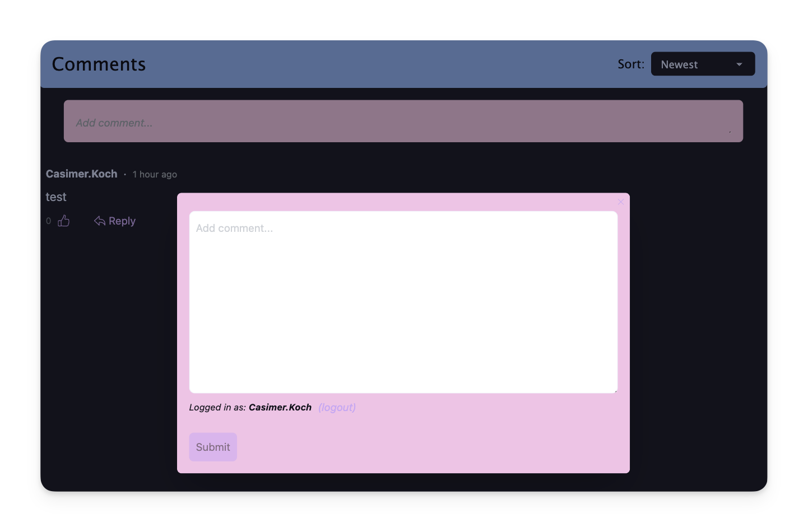The width and height of the screenshot is (808, 532).
Task: Click the Casimer.Koch author name on comment
Action: (x=82, y=174)
